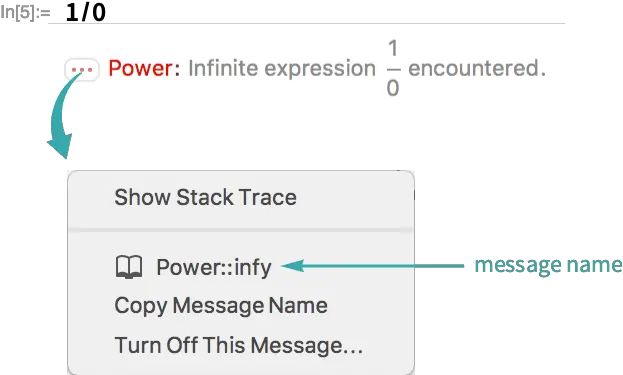The image size is (623, 375).
Task: Place cursor in the 1/0 input expression
Action: 86,12
